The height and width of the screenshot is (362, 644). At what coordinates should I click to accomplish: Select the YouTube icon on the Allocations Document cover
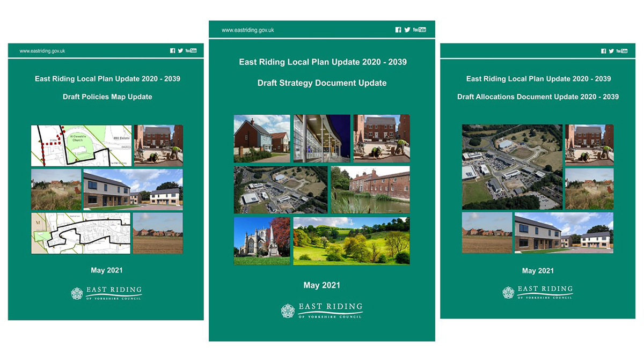621,51
